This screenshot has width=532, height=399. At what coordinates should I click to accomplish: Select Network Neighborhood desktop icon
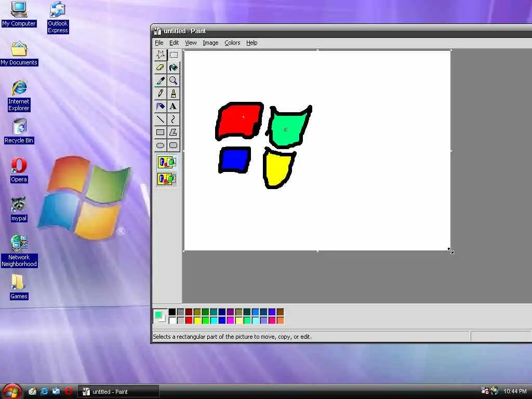[19, 251]
